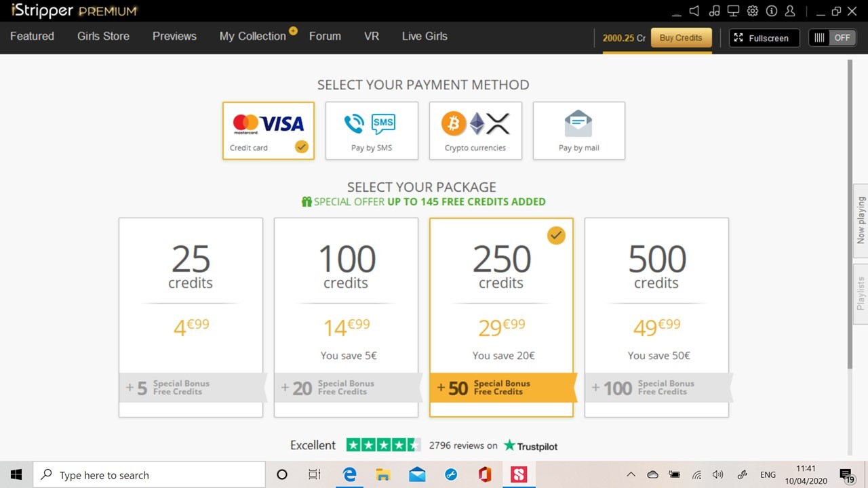
Task: Click the +100 Special Bonus banner
Action: (x=658, y=388)
